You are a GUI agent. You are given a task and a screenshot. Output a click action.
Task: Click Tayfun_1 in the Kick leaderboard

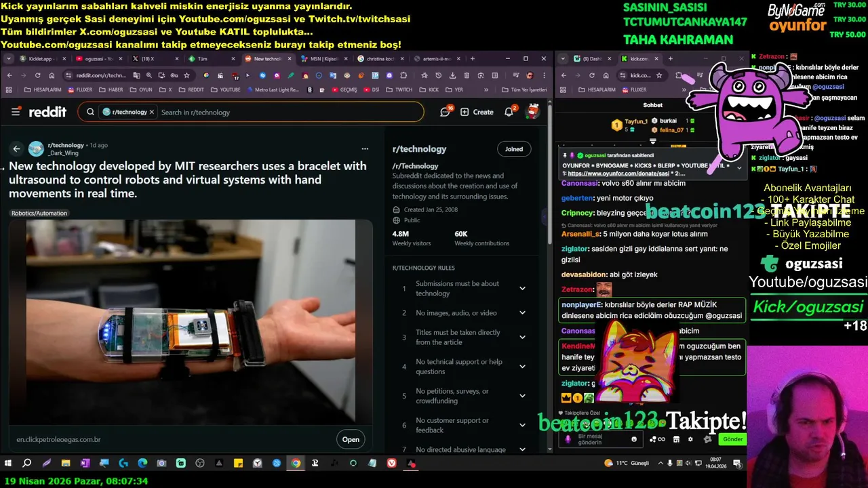pyautogui.click(x=636, y=121)
